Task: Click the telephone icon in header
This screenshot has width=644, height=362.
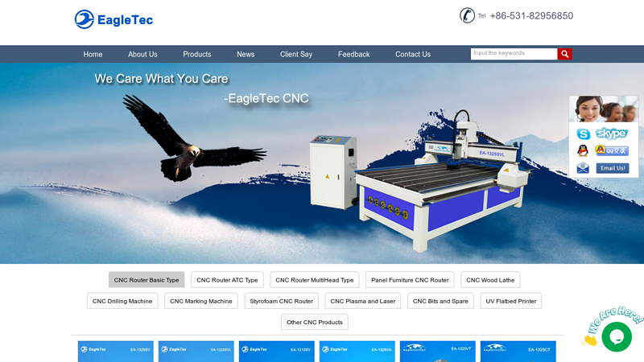Action: pos(467,15)
